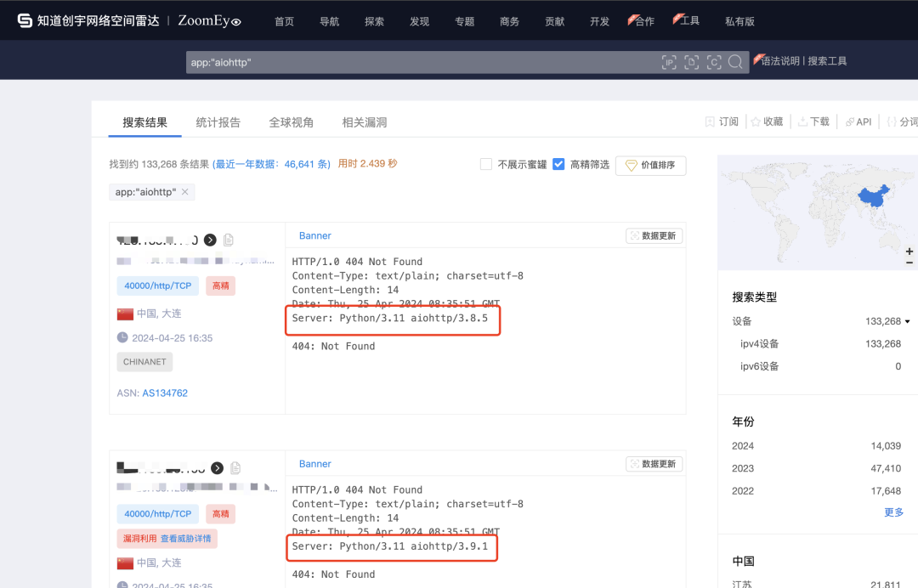The height and width of the screenshot is (588, 918).
Task: Enable the 不展示蜜罐 checkbox
Action: pos(486,165)
